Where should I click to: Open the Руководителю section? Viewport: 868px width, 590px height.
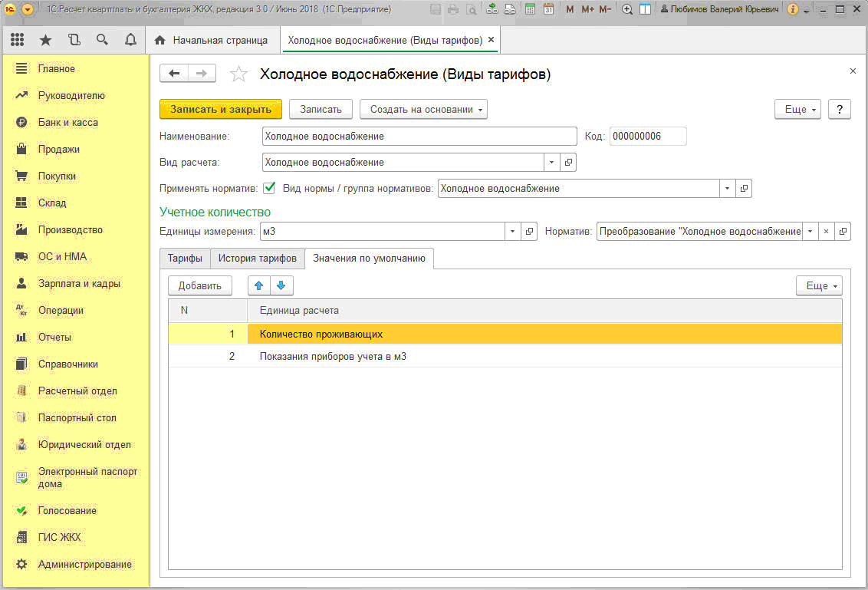coord(71,95)
